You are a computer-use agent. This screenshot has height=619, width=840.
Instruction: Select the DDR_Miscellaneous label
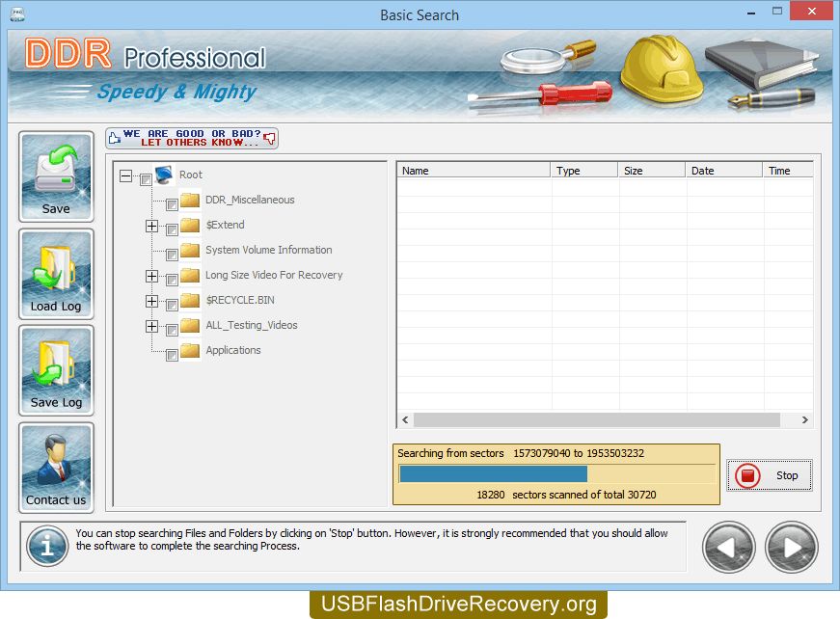click(250, 200)
